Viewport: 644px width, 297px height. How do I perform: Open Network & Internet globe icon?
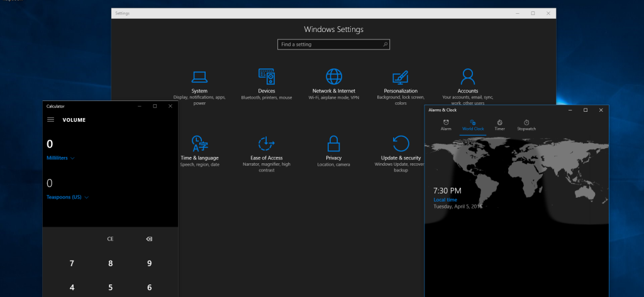pos(334,77)
